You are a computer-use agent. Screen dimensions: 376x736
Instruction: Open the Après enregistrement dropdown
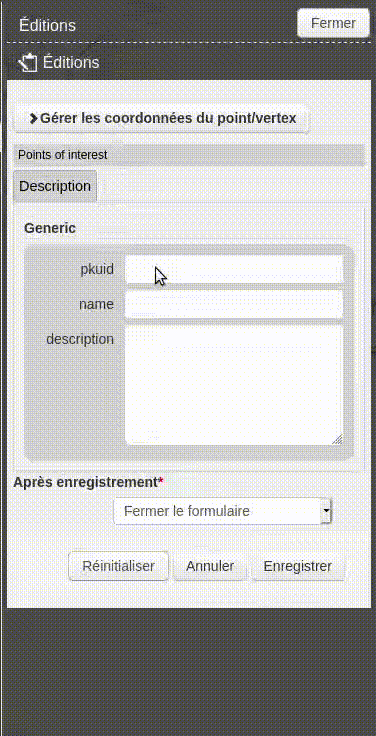tap(223, 511)
